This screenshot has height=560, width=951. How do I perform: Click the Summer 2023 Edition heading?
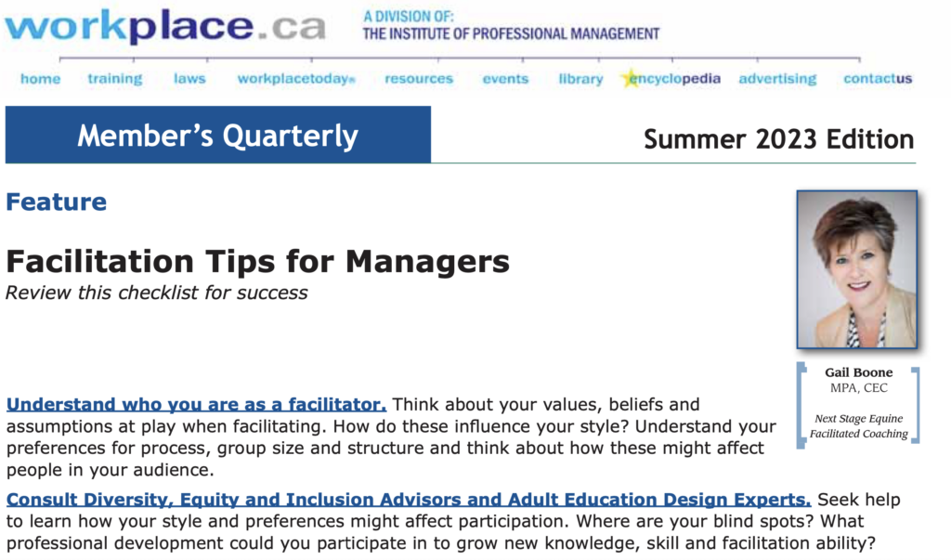[x=778, y=139]
